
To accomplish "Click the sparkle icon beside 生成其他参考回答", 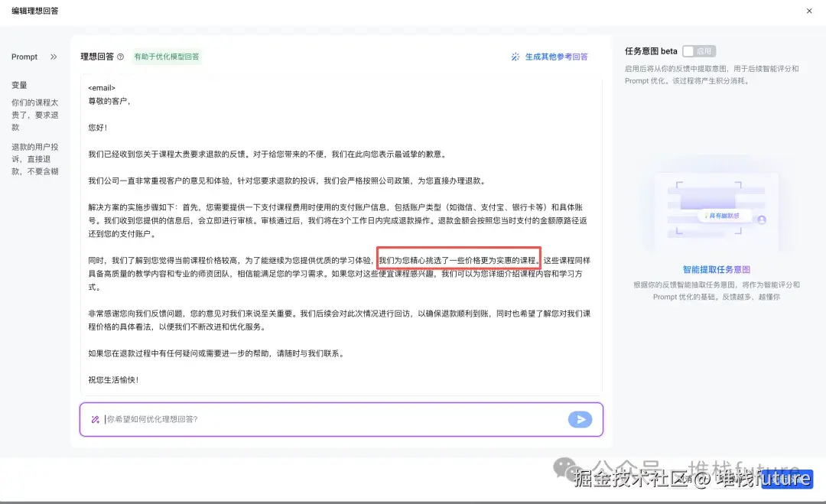I will pyautogui.click(x=516, y=57).
